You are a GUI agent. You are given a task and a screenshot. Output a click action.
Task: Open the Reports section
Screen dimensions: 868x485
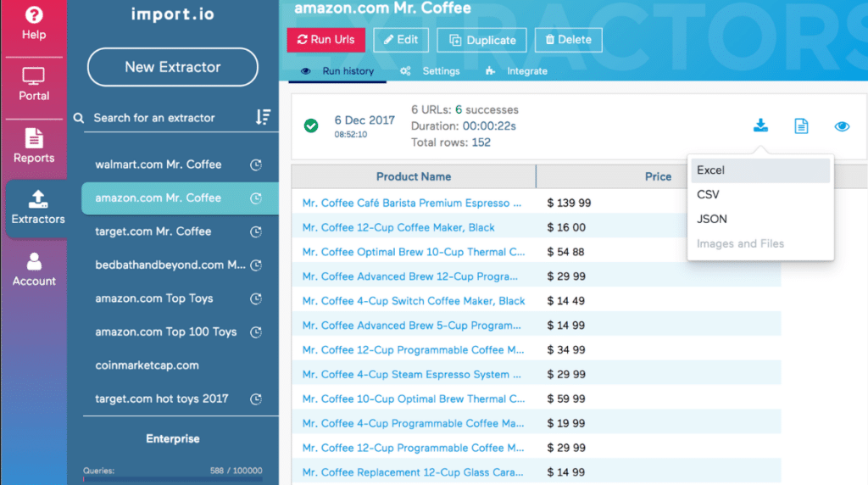(34, 146)
